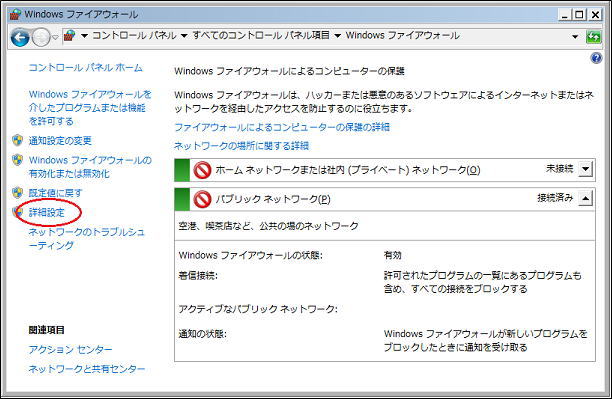Image resolution: width=612 pixels, height=399 pixels.
Task: Open プログラムまたは機能を許可する link
Action: 90,108
